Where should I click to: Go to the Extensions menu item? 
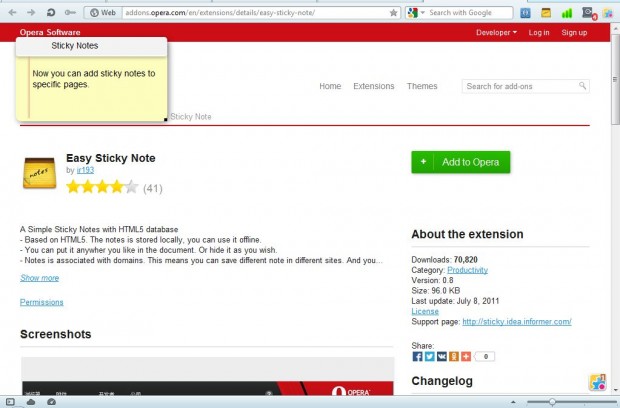point(374,86)
